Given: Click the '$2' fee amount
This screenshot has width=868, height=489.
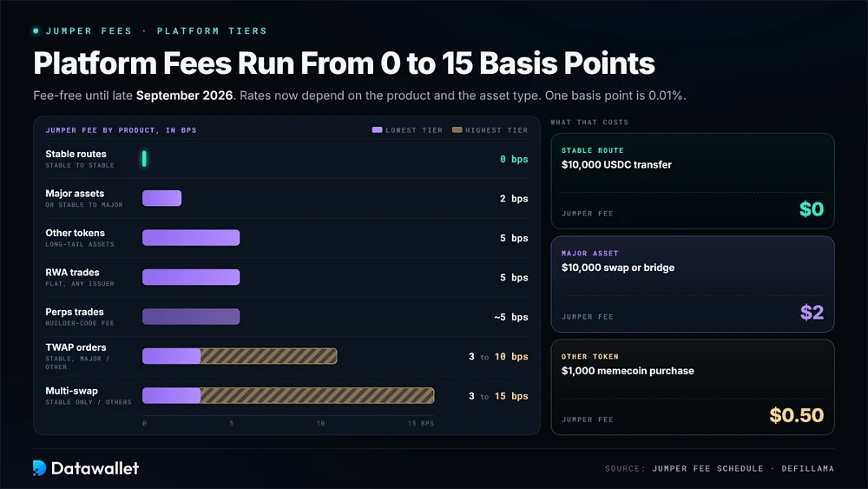Looking at the screenshot, I should coord(812,313).
